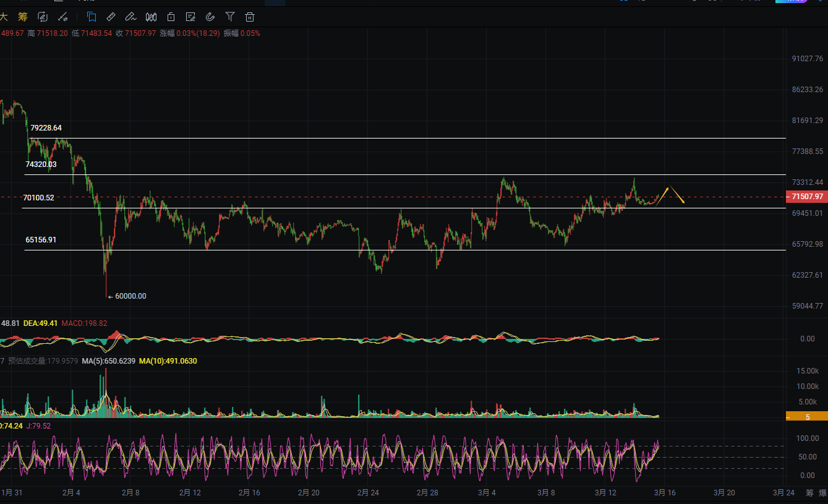This screenshot has width=828, height=504.
Task: Click the red current price tag 71507.97
Action: tap(806, 197)
